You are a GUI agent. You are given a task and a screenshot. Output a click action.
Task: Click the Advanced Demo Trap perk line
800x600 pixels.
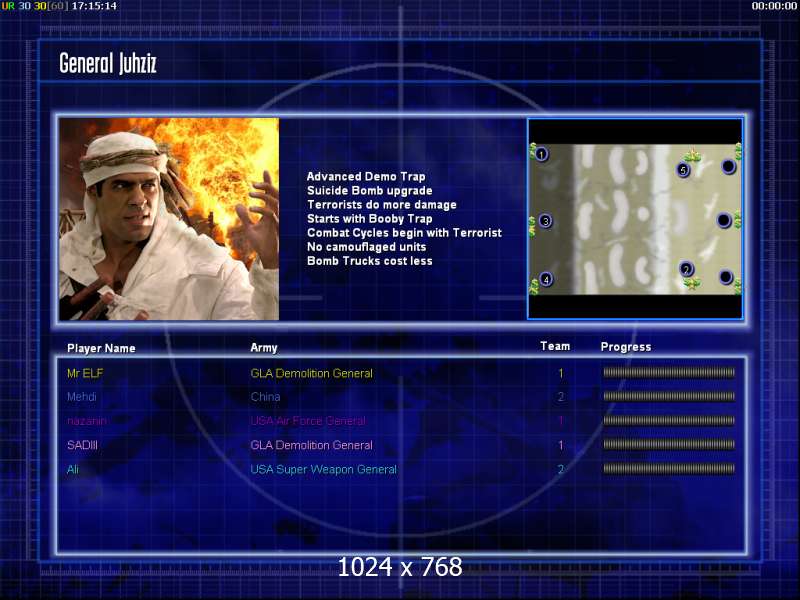[366, 177]
